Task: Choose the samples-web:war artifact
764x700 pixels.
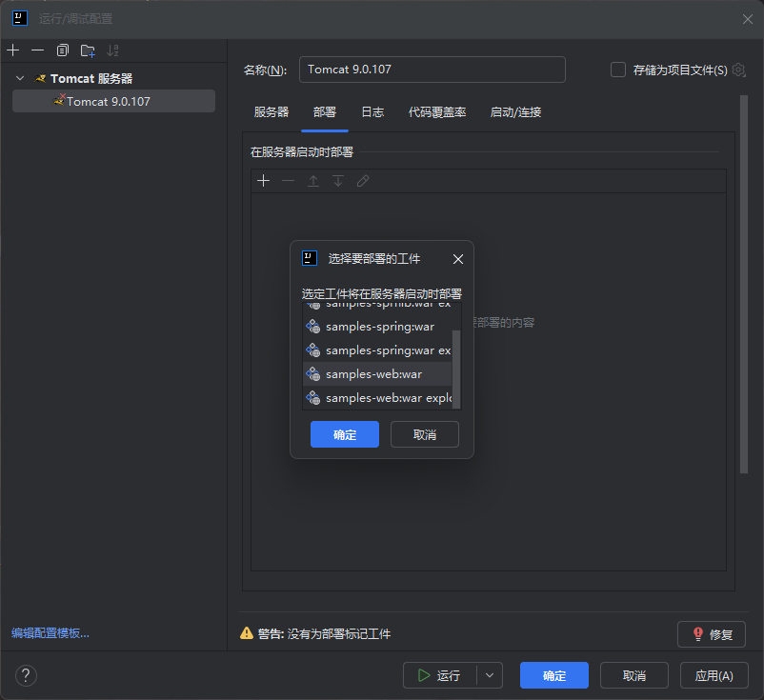Action: 377,373
